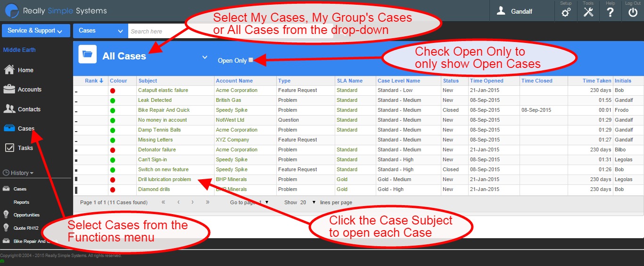Click the Rank sort arrow icon
644x266 pixels.
101,81
